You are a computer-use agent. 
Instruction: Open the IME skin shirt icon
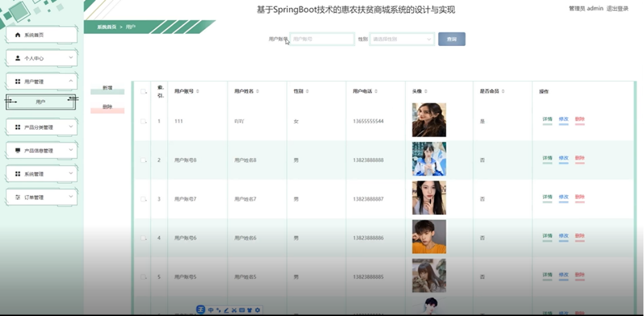pos(249,310)
